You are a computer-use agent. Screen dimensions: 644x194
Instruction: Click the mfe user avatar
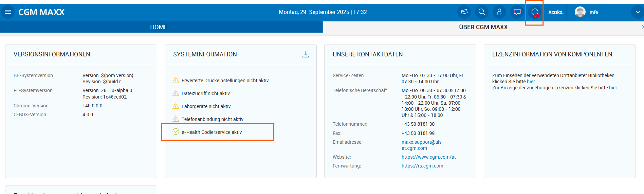click(580, 12)
